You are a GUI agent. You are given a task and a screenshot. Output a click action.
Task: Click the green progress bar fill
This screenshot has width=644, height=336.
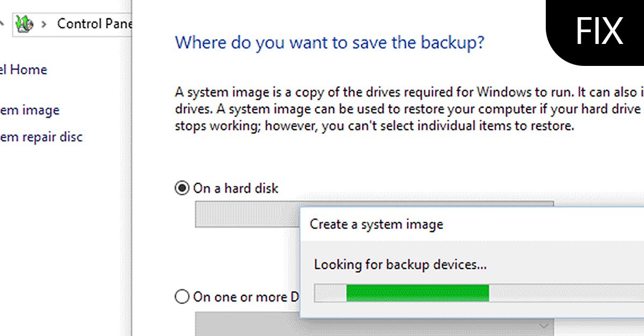click(x=418, y=293)
